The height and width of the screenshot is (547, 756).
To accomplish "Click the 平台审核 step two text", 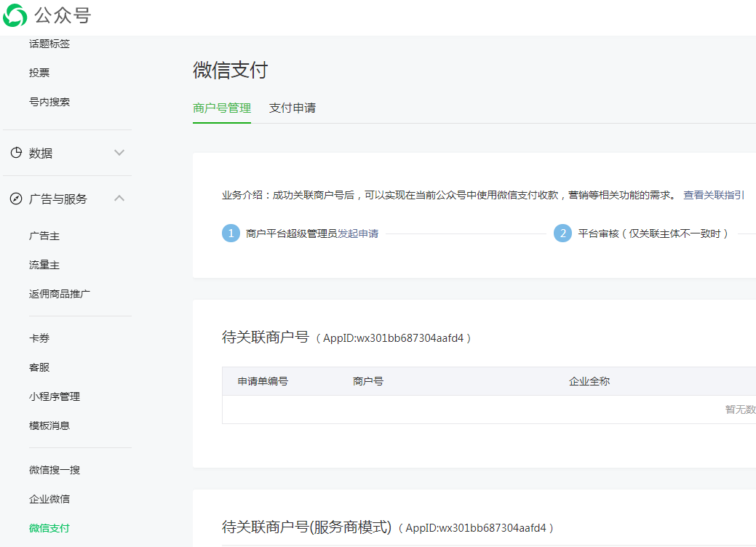I will 653,233.
